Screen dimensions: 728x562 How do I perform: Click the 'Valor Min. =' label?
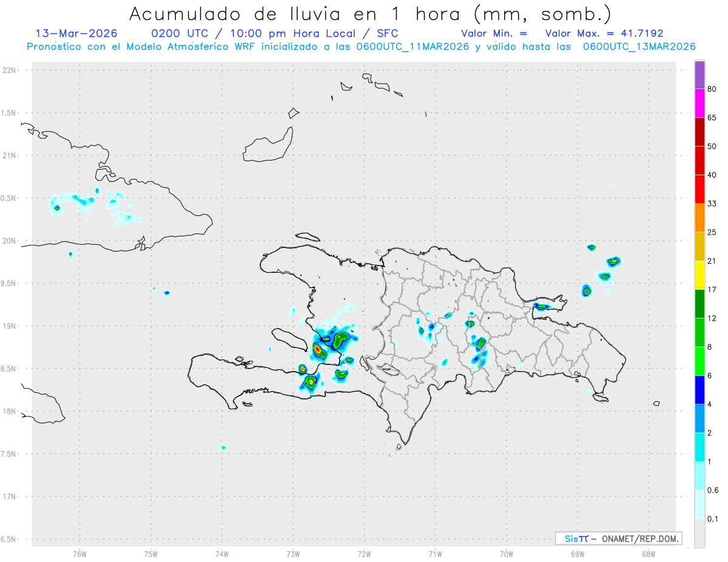(494, 33)
